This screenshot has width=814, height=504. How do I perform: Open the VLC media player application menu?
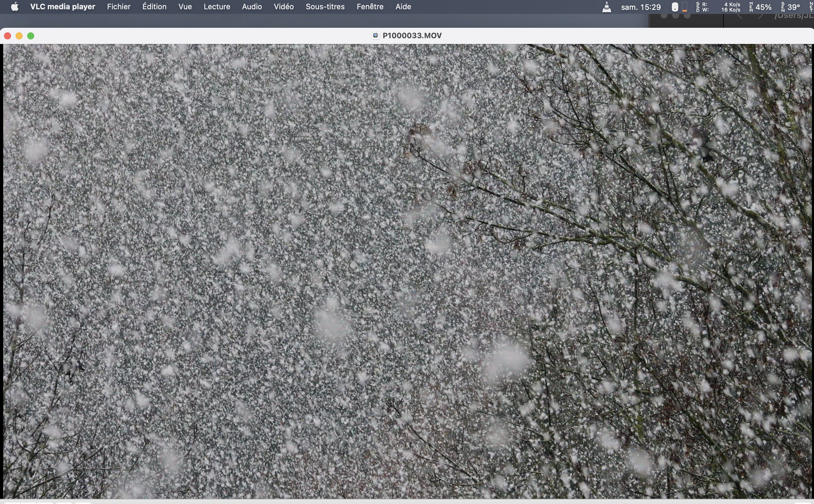tap(63, 7)
